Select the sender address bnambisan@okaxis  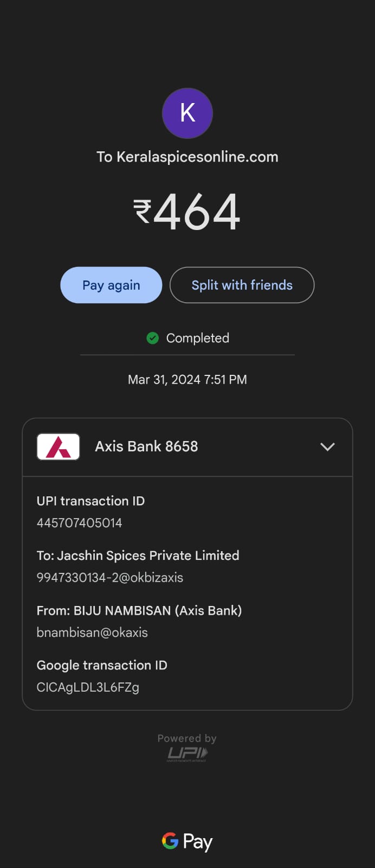pos(92,633)
